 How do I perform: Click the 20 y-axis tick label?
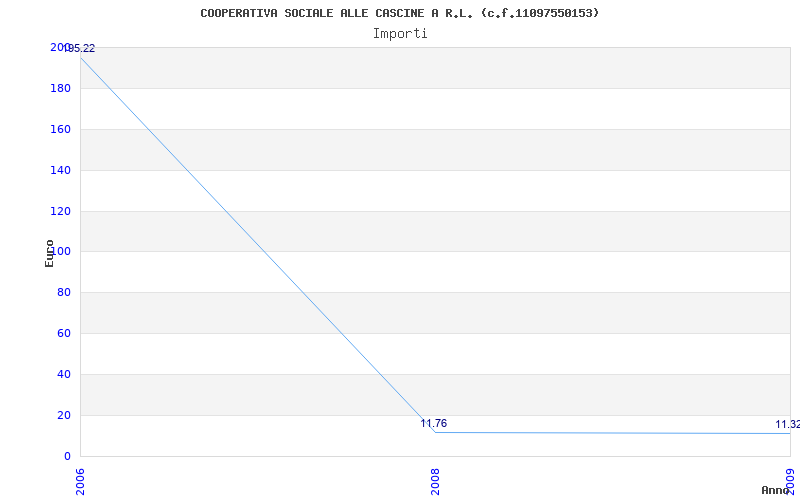point(64,415)
